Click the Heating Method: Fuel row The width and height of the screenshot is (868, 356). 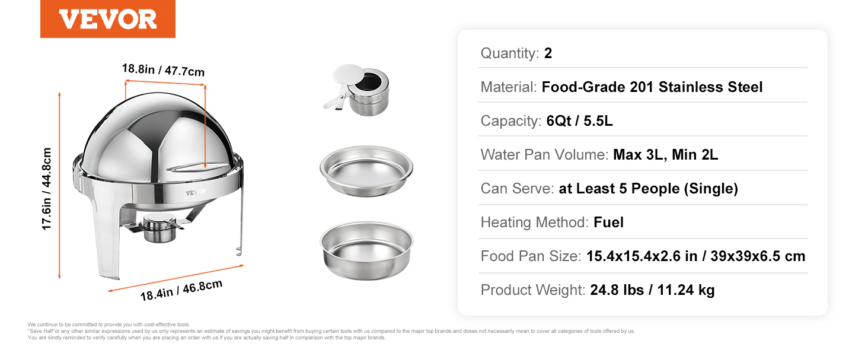click(643, 223)
